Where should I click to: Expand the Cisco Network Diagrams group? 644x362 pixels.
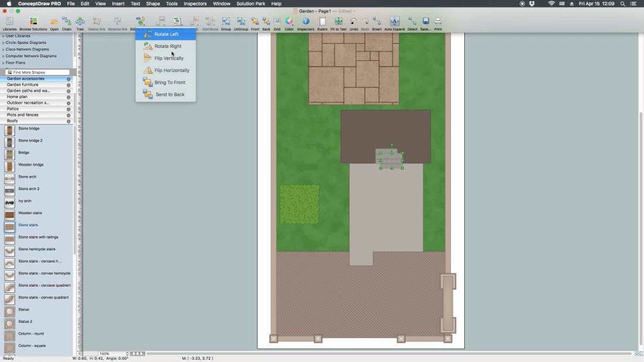(x=27, y=49)
